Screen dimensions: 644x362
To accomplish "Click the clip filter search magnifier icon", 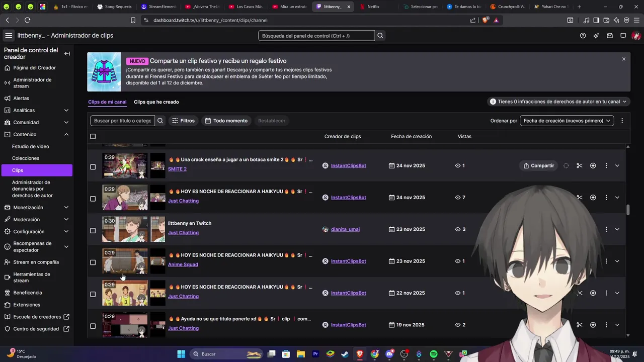I will pyautogui.click(x=160, y=121).
